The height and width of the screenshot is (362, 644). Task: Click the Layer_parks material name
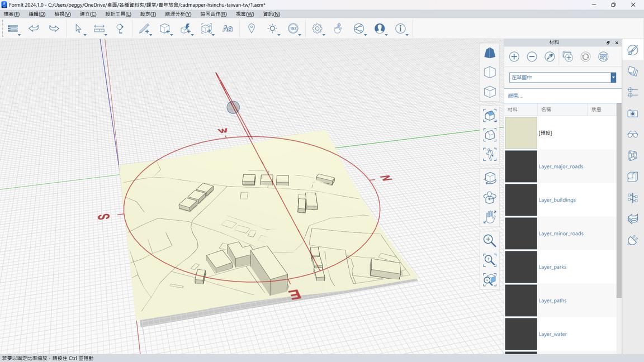click(x=552, y=267)
